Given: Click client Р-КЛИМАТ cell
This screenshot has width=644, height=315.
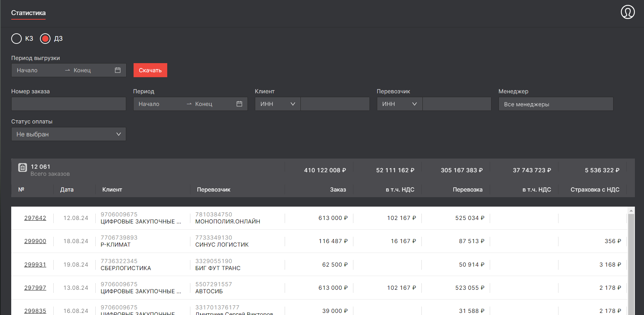Looking at the screenshot, I should [116, 244].
